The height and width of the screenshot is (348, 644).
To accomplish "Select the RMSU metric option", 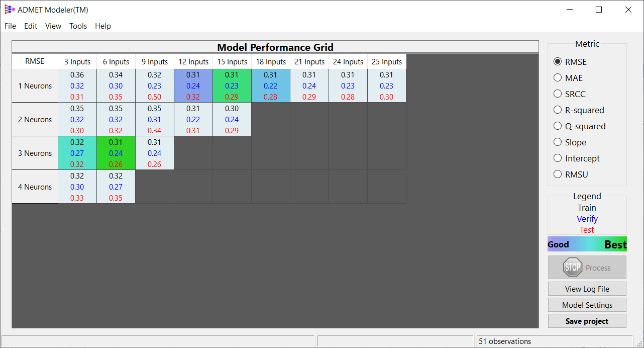I will click(x=558, y=175).
